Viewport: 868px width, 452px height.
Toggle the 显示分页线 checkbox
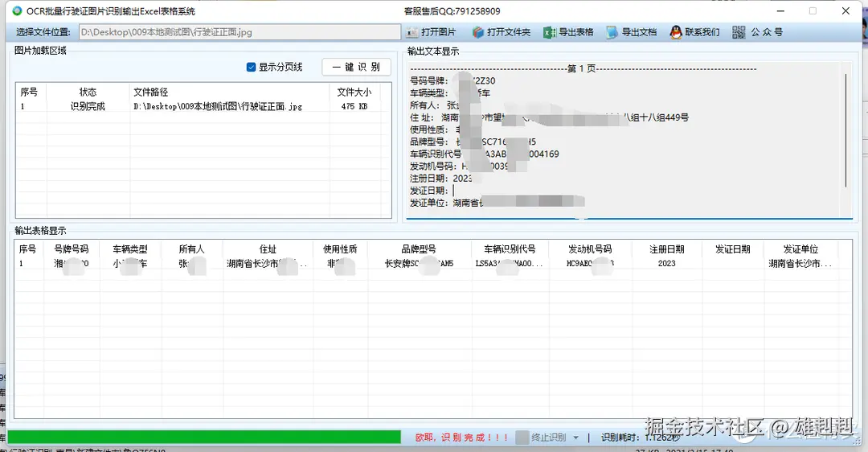point(251,67)
